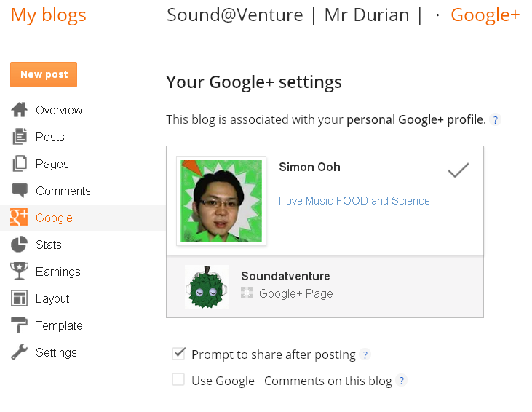Open the Stats pie chart icon

(x=19, y=245)
